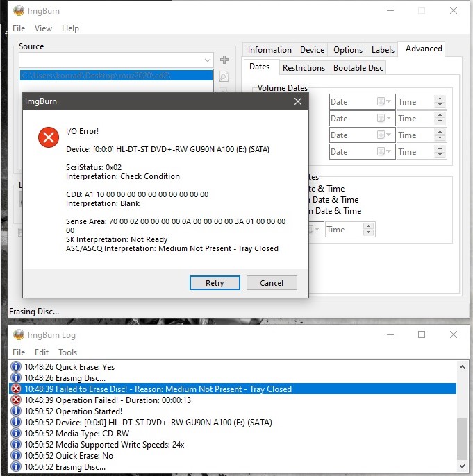Viewport: 473px width, 476px height.
Task: Click the browse for file magnifier icon
Action: [224, 77]
